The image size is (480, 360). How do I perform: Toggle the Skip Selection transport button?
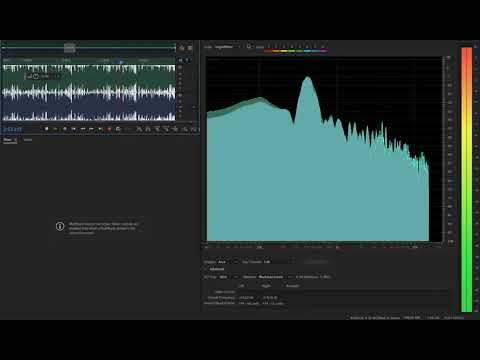[127, 129]
